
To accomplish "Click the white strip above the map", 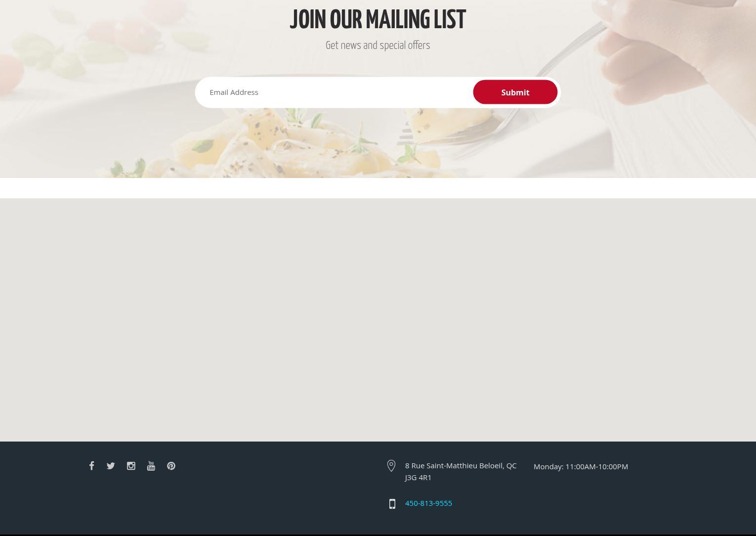I will [378, 188].
